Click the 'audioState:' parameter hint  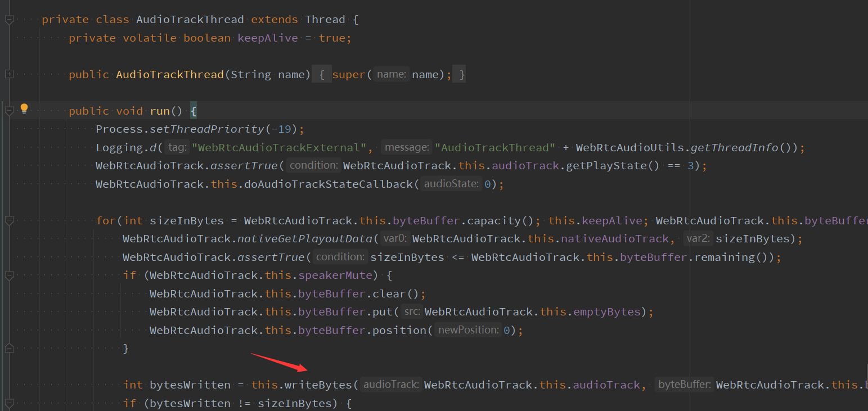[451, 184]
